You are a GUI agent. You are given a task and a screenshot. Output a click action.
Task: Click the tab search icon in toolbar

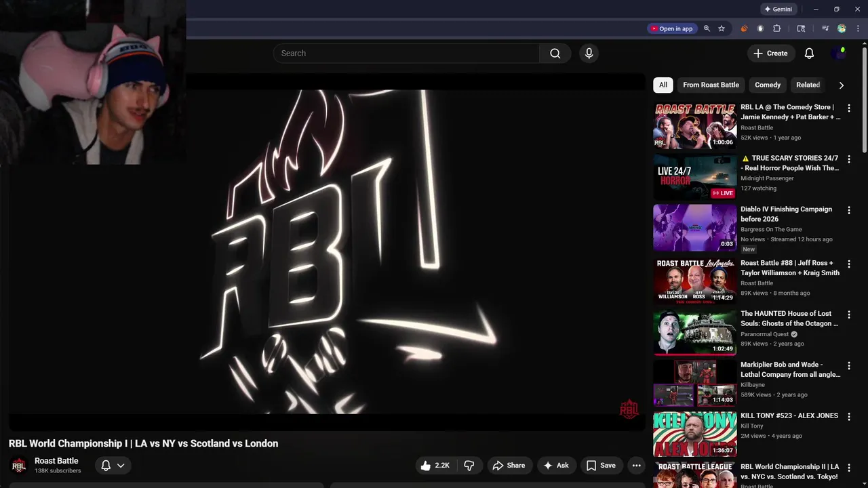click(801, 28)
